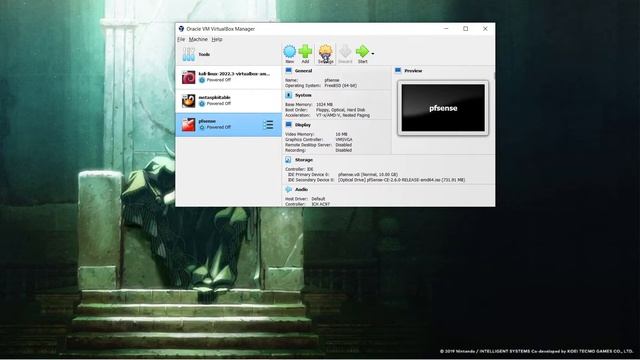Viewport: 640px width, 360px height.
Task: Open the Machine menu
Action: (x=198, y=39)
